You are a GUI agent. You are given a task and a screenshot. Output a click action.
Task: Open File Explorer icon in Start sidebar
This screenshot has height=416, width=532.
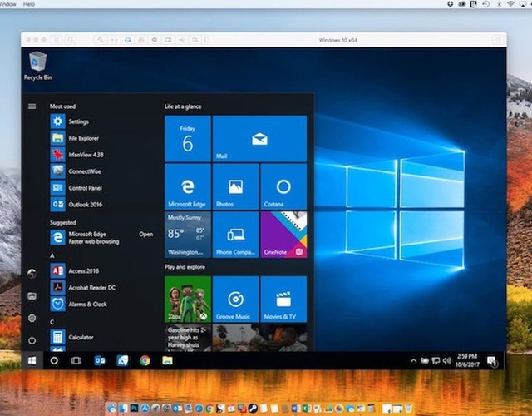coord(32,296)
